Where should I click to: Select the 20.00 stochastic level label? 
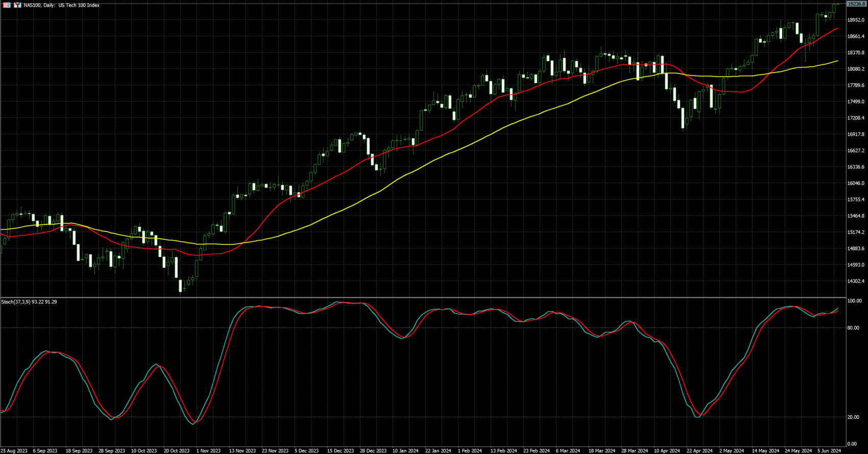pos(853,417)
